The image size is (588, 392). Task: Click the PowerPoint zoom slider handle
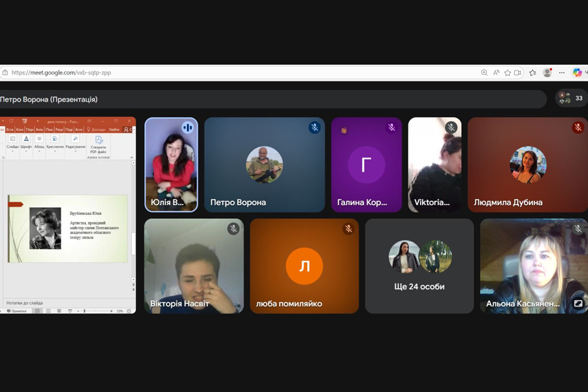click(84, 311)
